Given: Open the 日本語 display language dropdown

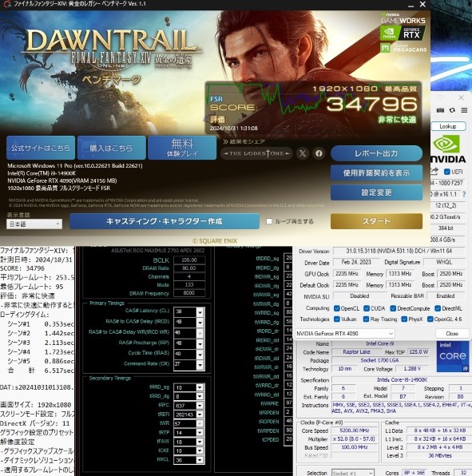Looking at the screenshot, I should 34,224.
